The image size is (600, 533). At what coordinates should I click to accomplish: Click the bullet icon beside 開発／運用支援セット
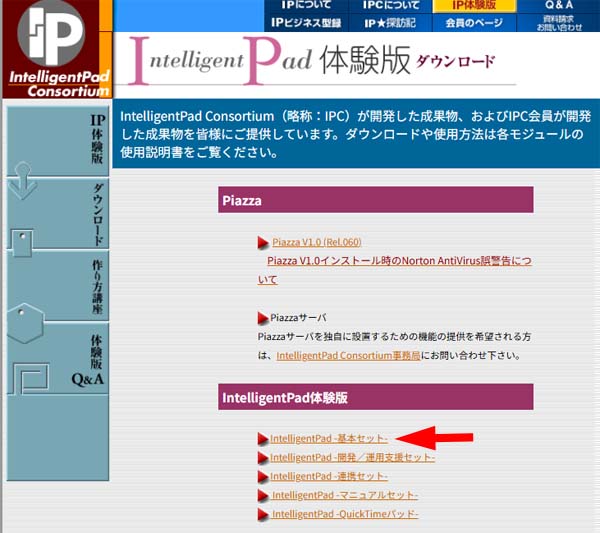(x=263, y=458)
